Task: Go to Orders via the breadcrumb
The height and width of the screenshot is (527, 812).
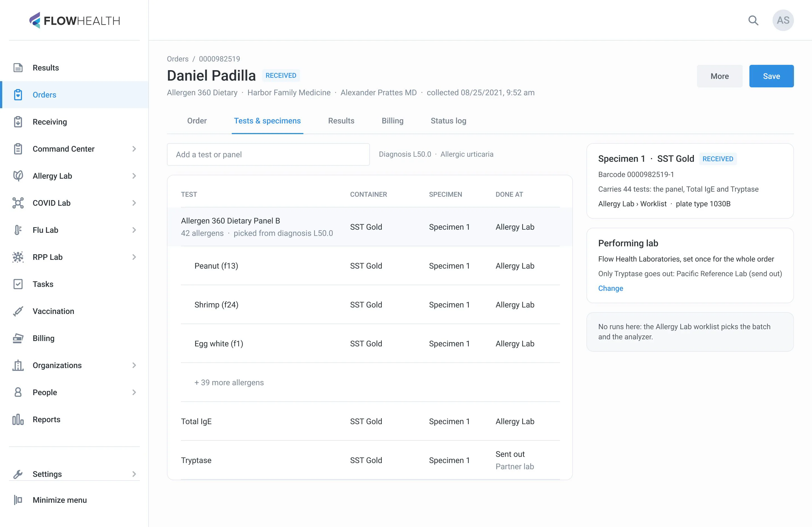Action: [177, 59]
